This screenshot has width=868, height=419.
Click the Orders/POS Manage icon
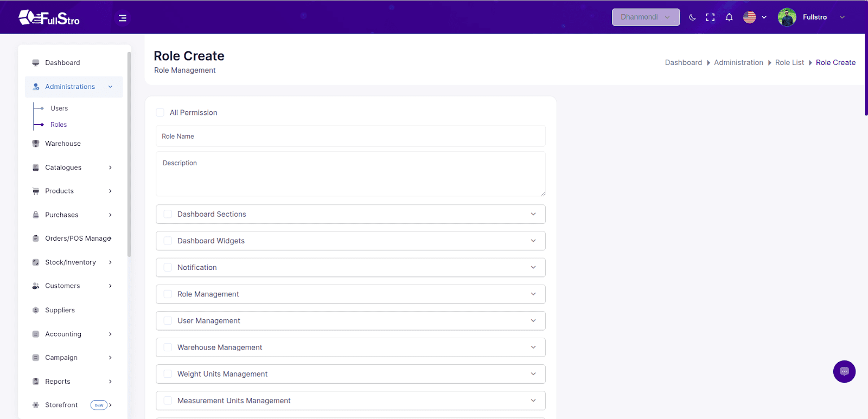coord(36,238)
